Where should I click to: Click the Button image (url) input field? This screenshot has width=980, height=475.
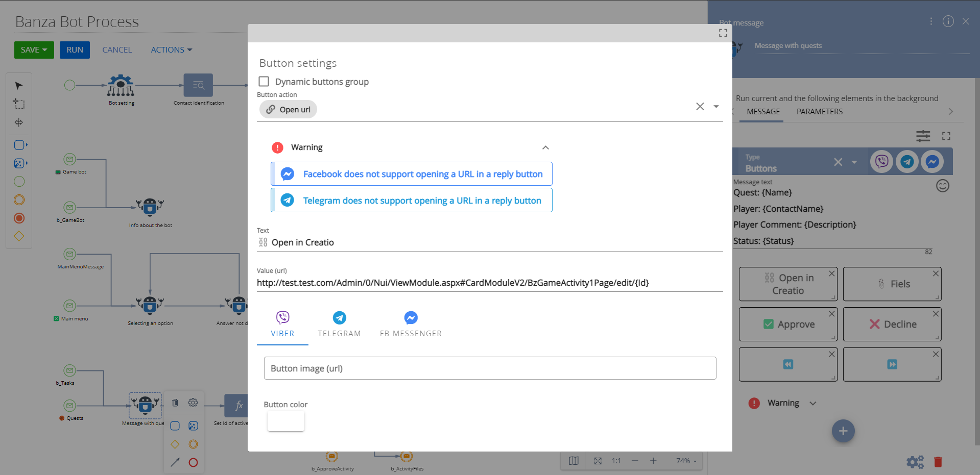[490, 368]
